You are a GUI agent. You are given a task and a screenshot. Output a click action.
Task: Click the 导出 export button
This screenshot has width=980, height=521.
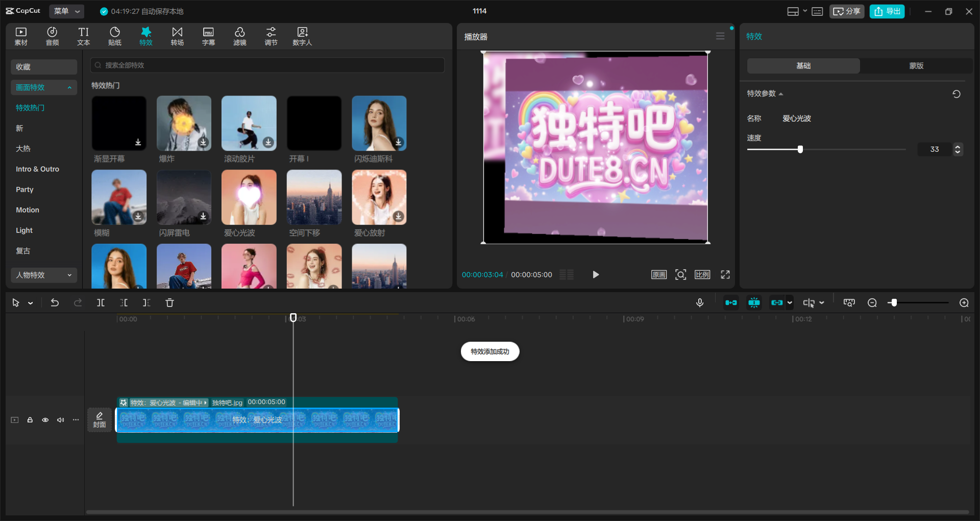(887, 11)
